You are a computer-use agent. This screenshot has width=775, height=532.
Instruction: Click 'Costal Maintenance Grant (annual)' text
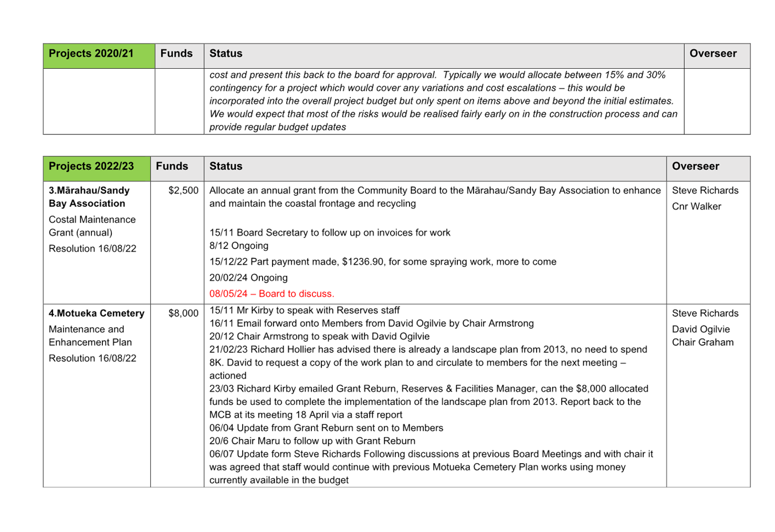(x=92, y=226)
